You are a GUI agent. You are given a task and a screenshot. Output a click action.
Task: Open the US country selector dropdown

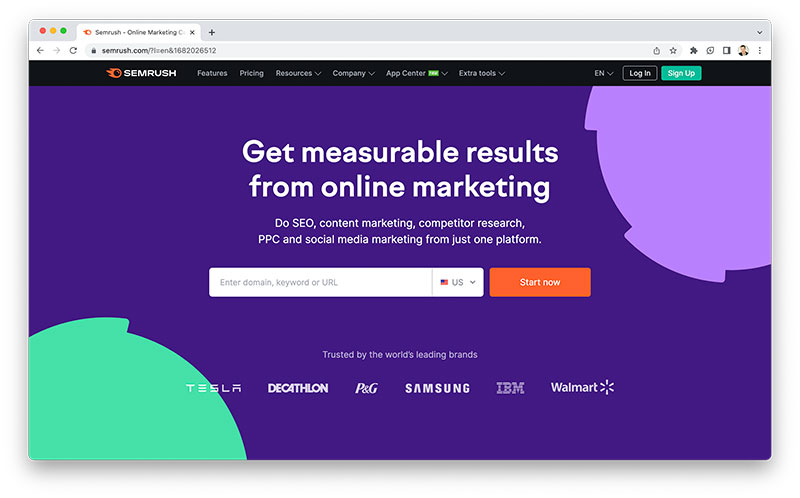pyautogui.click(x=458, y=282)
